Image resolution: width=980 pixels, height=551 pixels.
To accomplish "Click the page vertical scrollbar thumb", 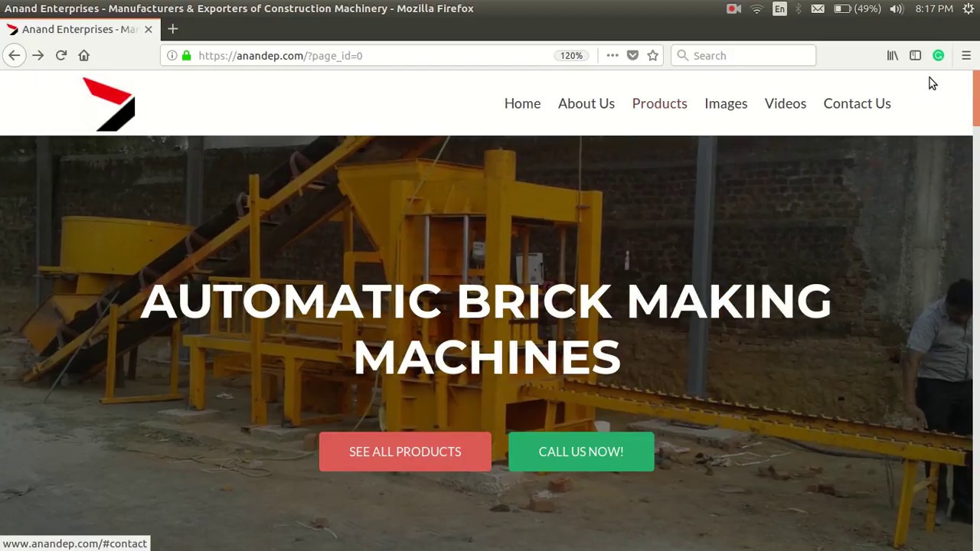I will [x=976, y=98].
